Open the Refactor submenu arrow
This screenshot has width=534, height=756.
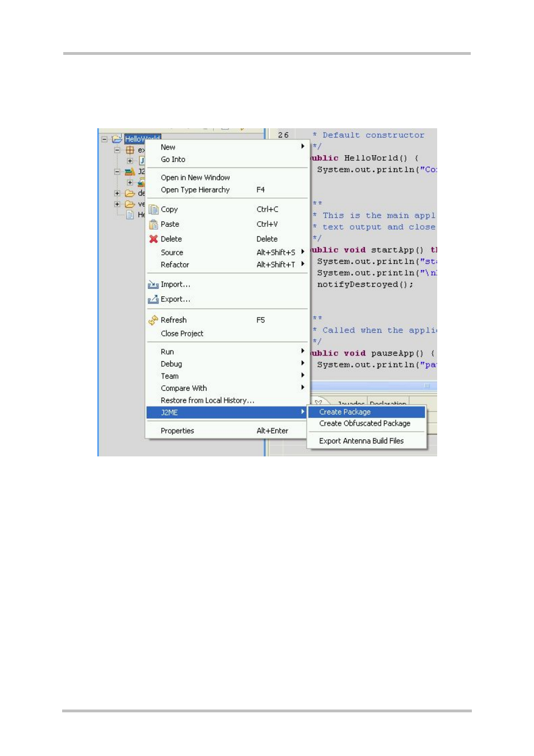(x=303, y=264)
